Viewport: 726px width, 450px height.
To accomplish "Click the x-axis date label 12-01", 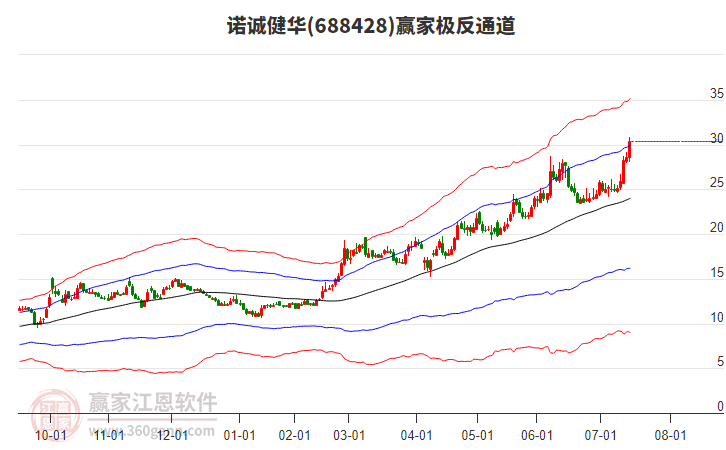I will pyautogui.click(x=172, y=436).
